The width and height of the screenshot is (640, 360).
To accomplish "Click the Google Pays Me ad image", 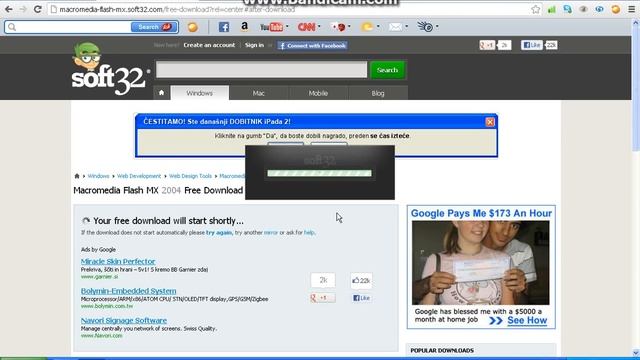I will tap(480, 263).
